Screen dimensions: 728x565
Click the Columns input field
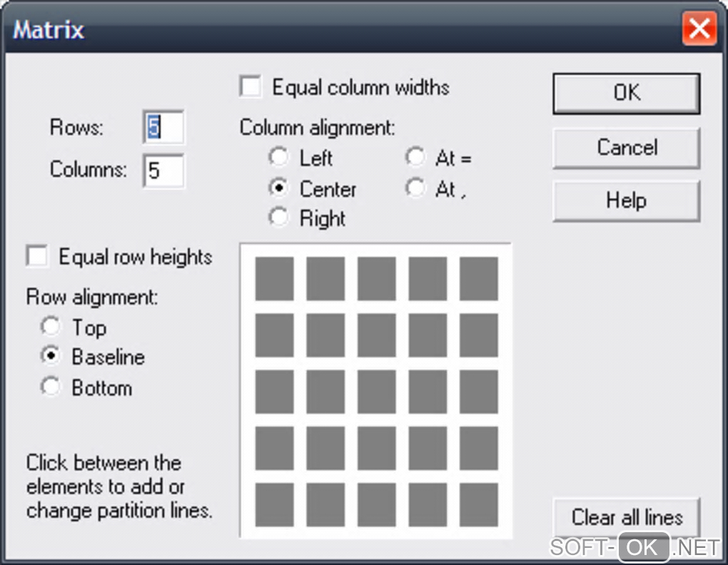(163, 170)
